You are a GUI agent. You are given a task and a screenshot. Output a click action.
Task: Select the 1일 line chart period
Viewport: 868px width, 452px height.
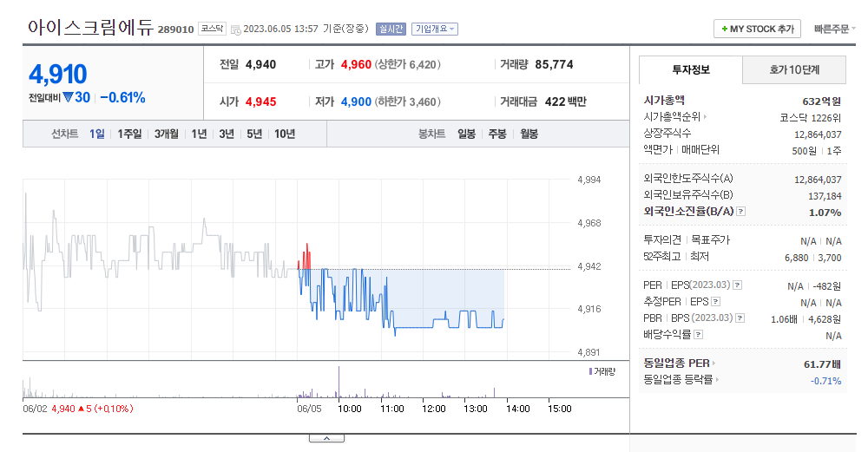click(97, 134)
